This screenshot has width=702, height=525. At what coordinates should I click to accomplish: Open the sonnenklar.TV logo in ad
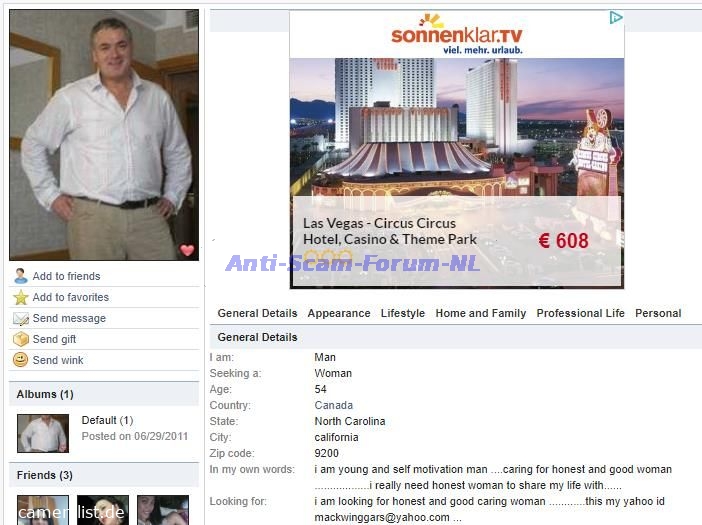tap(457, 35)
